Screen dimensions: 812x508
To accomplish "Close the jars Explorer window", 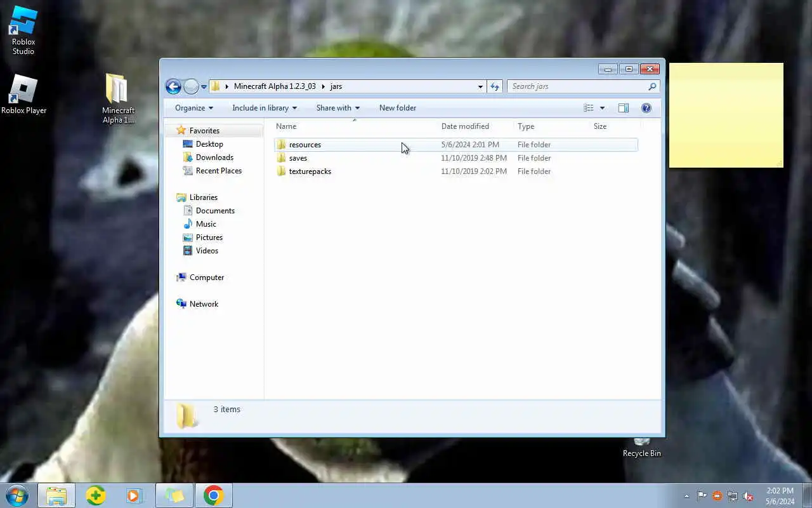I will coord(650,69).
